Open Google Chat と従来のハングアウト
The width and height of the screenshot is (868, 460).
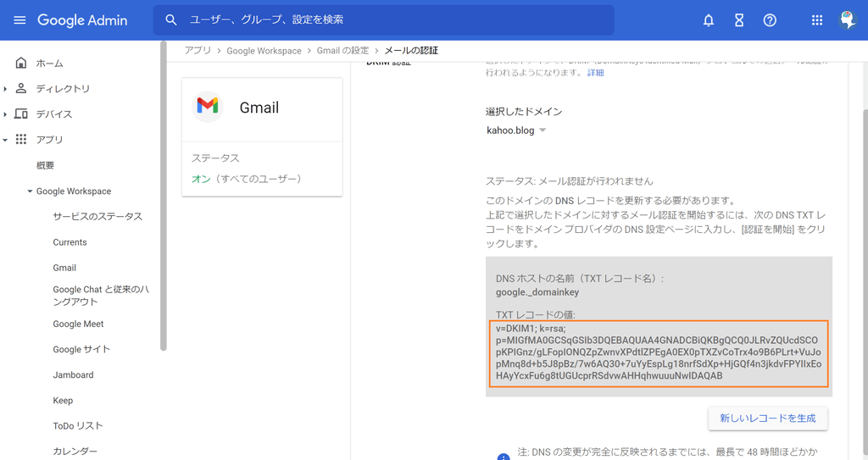point(101,296)
